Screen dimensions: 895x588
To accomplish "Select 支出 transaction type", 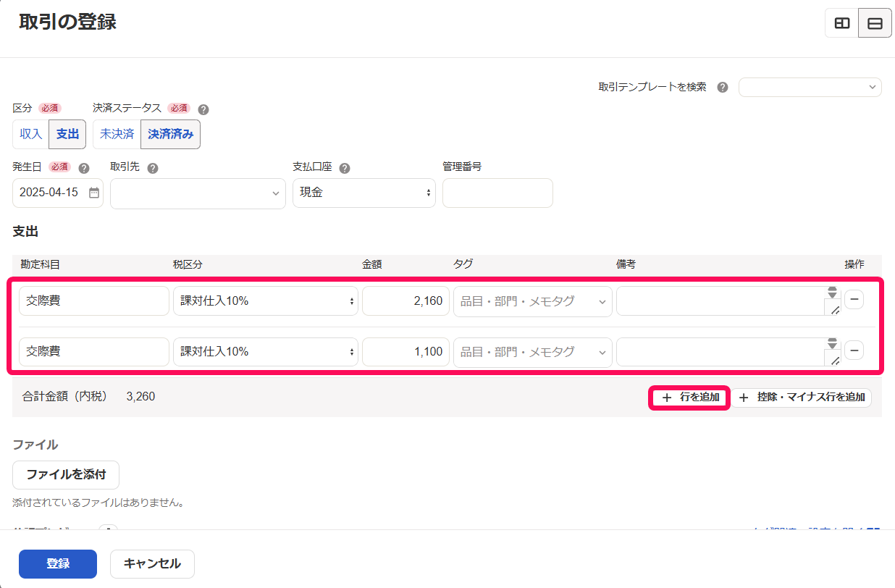I will coord(67,134).
